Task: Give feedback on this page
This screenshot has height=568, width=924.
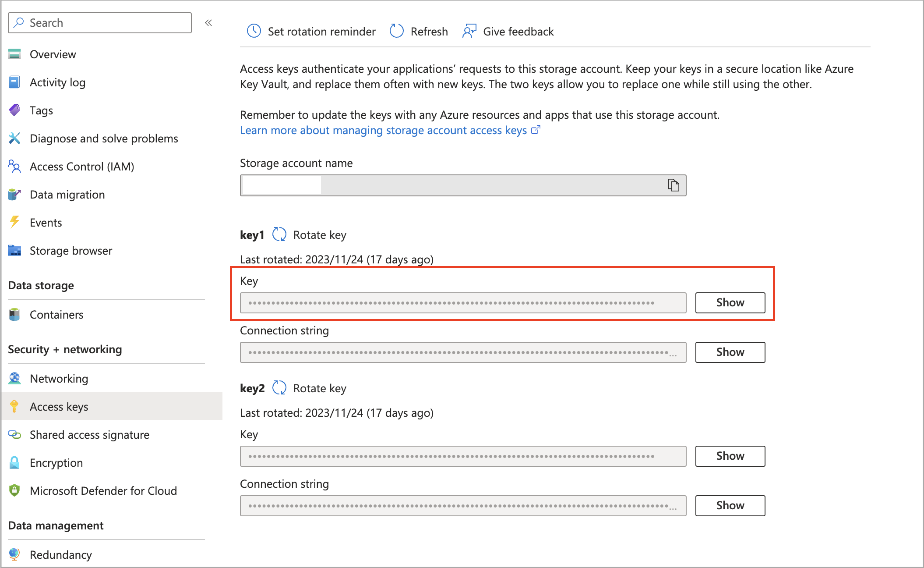Action: pos(508,31)
